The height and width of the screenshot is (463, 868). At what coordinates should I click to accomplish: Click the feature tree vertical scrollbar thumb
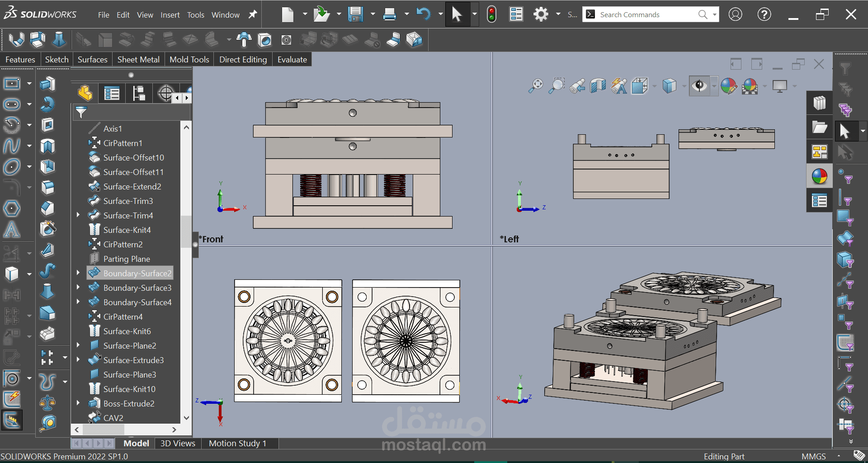click(x=186, y=231)
